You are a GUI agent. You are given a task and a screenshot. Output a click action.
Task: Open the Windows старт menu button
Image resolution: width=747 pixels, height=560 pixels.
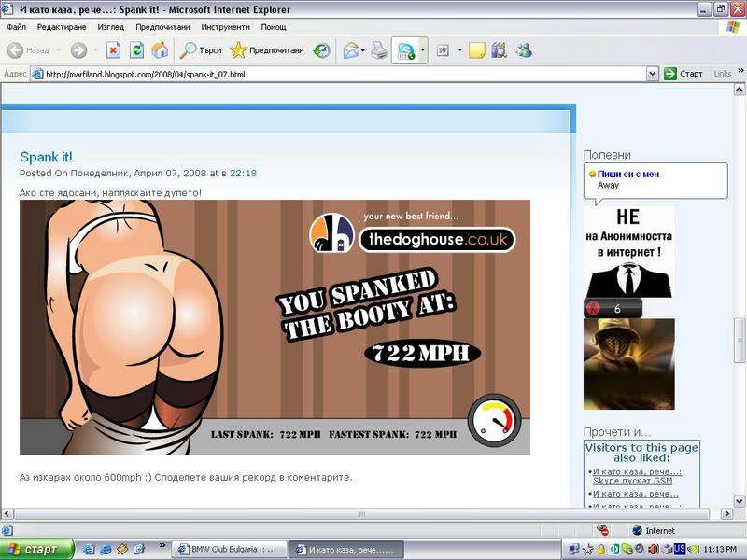[x=37, y=549]
